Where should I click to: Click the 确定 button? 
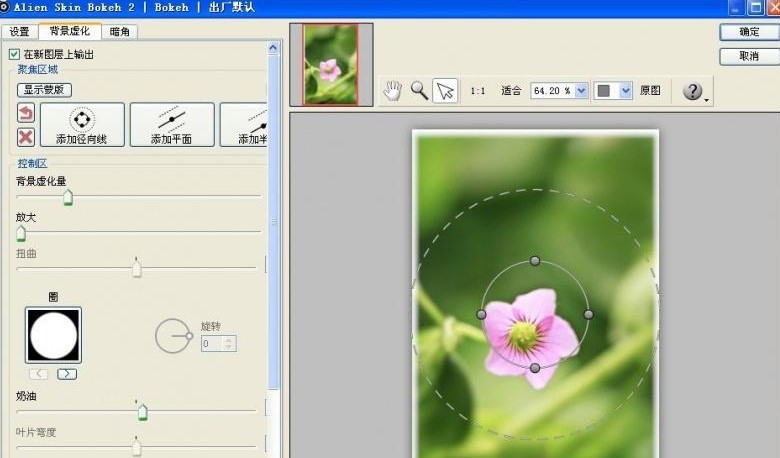point(749,32)
